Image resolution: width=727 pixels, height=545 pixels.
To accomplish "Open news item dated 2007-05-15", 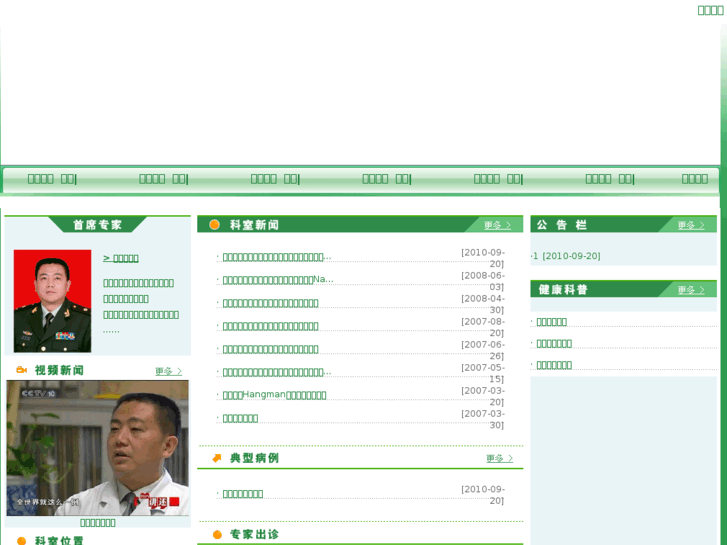I will tap(277, 372).
